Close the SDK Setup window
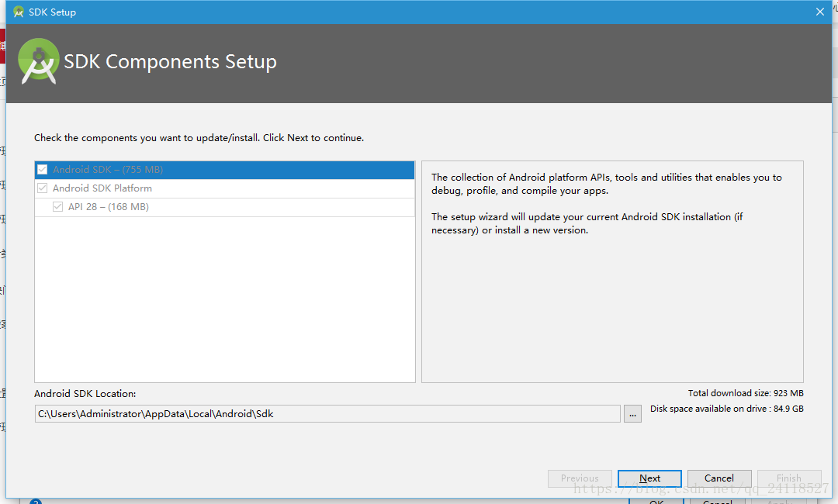 pos(820,12)
